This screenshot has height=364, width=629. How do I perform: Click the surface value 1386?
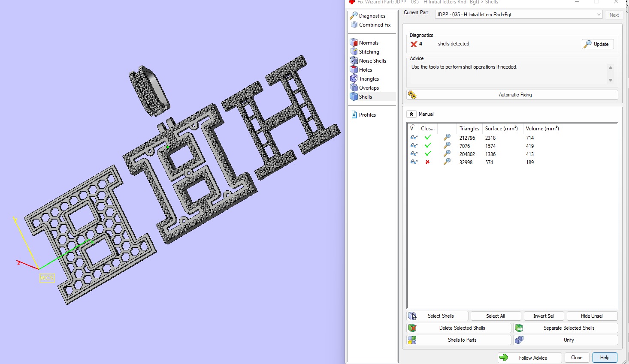tap(490, 154)
